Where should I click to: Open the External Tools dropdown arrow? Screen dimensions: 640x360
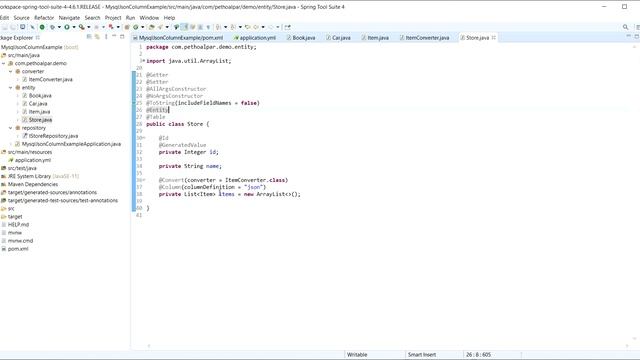tap(89, 27)
